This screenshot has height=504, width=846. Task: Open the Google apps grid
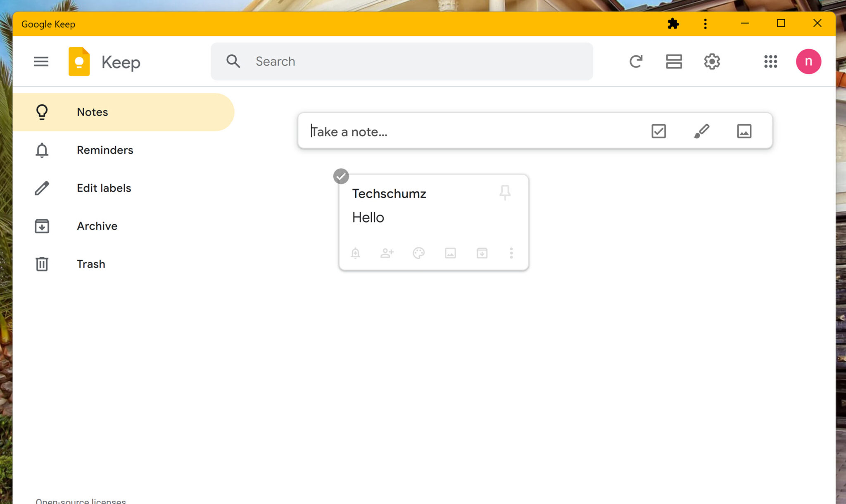771,61
